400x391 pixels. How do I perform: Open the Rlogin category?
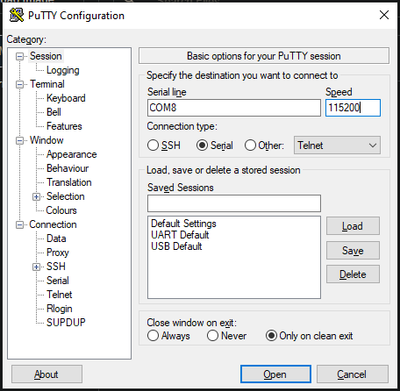pos(59,308)
